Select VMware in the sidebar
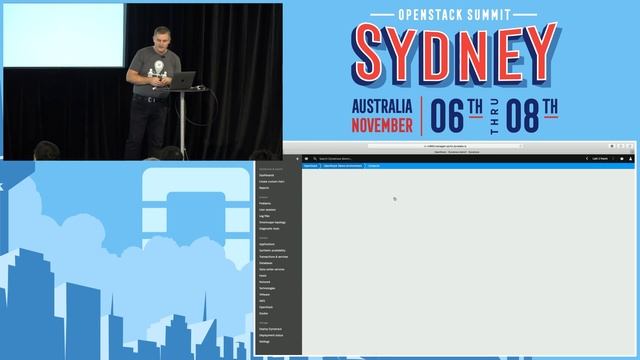 (x=264, y=294)
